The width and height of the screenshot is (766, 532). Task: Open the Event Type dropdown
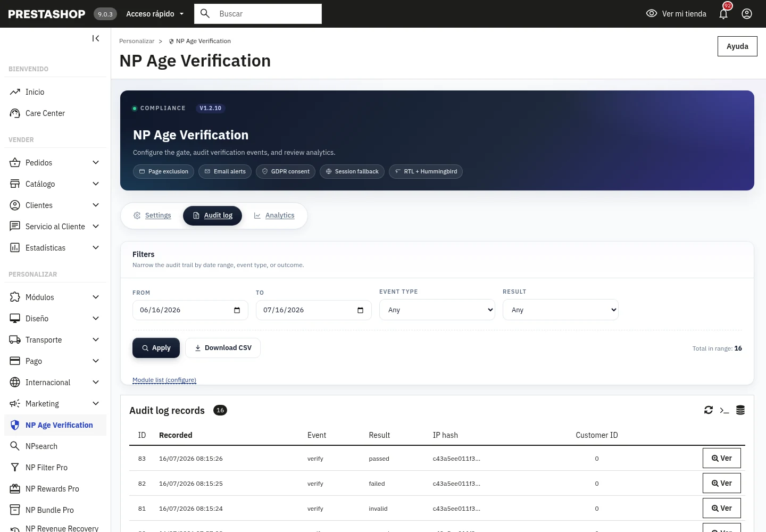point(437,310)
